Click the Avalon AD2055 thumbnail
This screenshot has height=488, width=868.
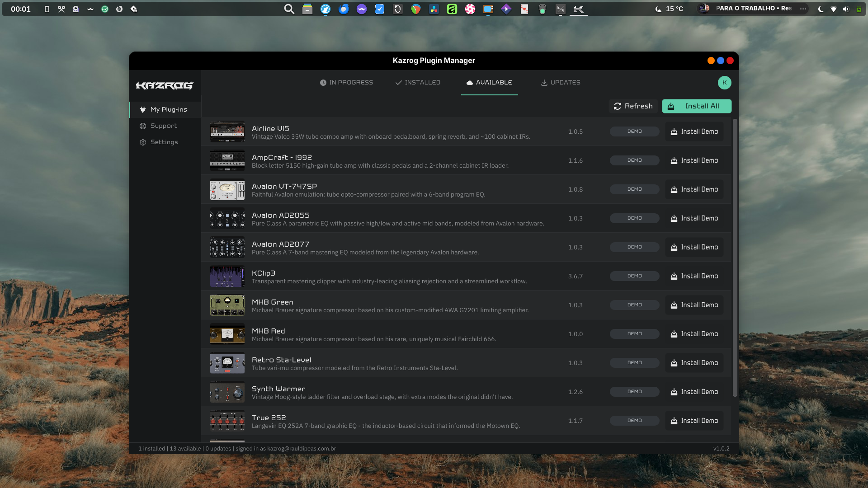(x=227, y=218)
